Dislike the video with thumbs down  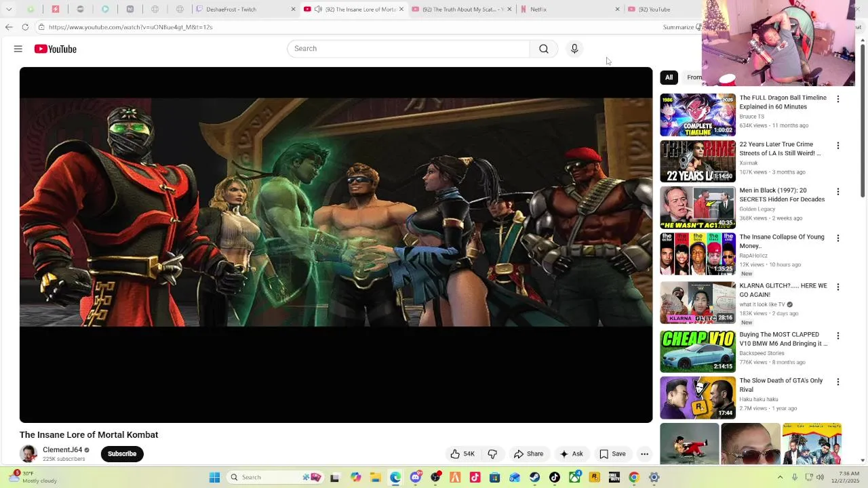[493, 454]
